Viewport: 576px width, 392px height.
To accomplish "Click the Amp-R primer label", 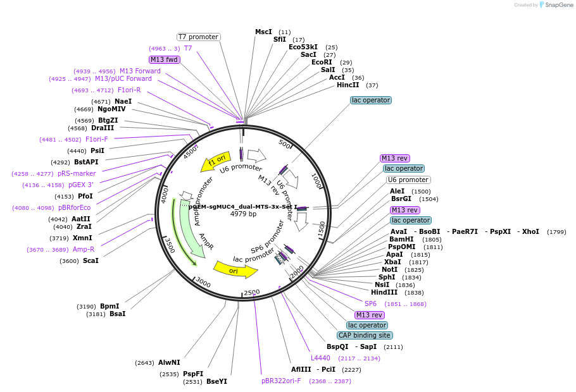I will pos(83,249).
